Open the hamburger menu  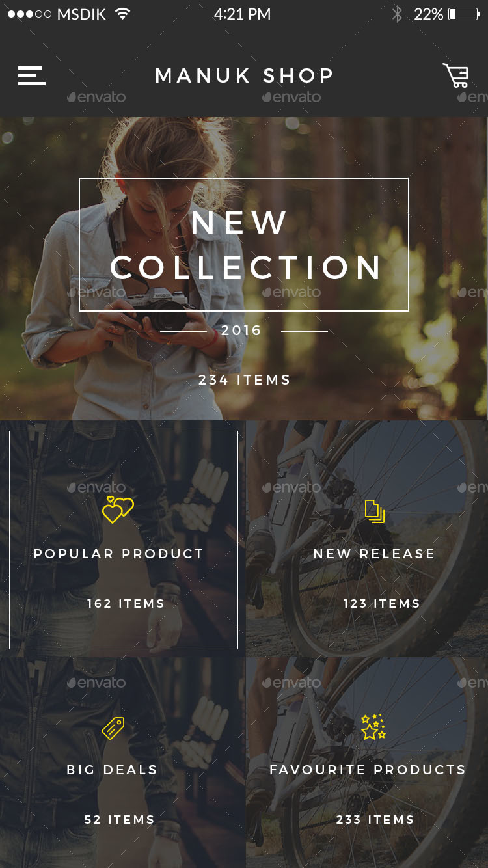pyautogui.click(x=31, y=76)
